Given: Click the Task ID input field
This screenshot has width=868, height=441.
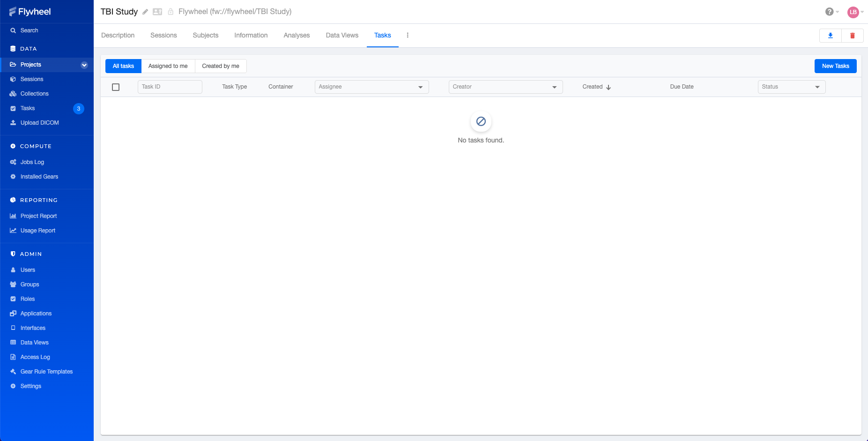Looking at the screenshot, I should tap(170, 87).
